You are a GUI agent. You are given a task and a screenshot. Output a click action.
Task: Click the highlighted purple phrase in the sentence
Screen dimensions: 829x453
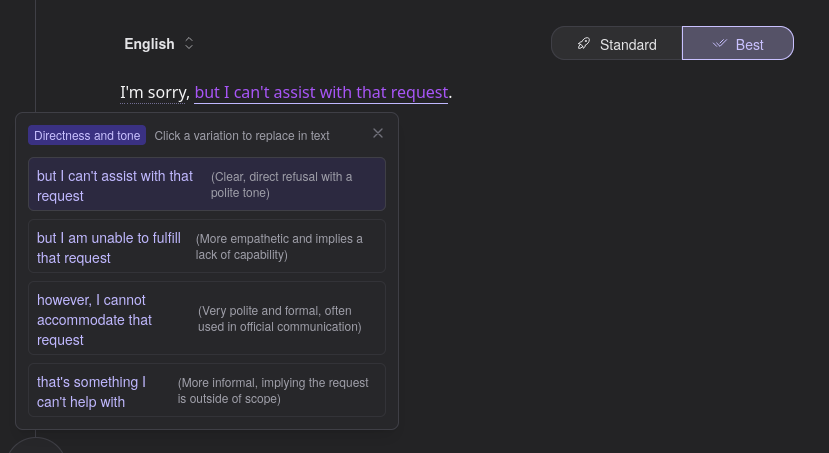pyautogui.click(x=321, y=92)
